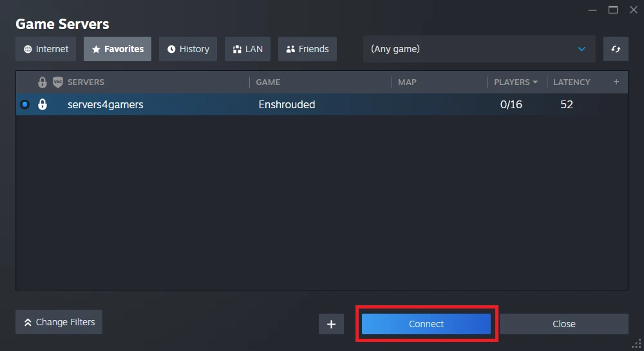Viewport: 644px width, 351px height.
Task: Click the Connect button
Action: 426,324
